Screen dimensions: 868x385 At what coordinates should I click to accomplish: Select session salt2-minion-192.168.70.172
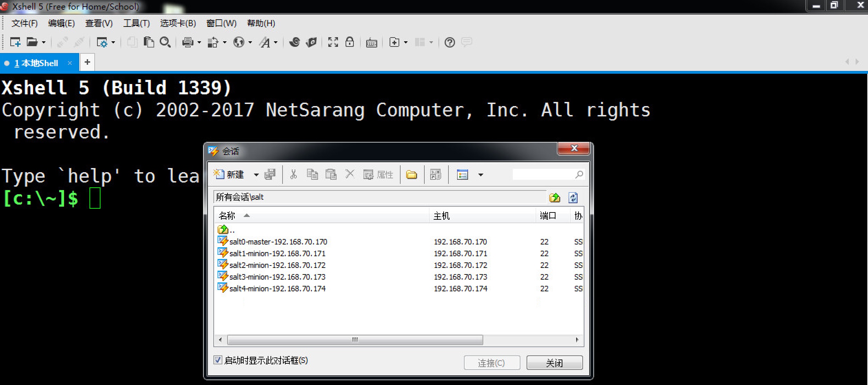click(x=272, y=265)
